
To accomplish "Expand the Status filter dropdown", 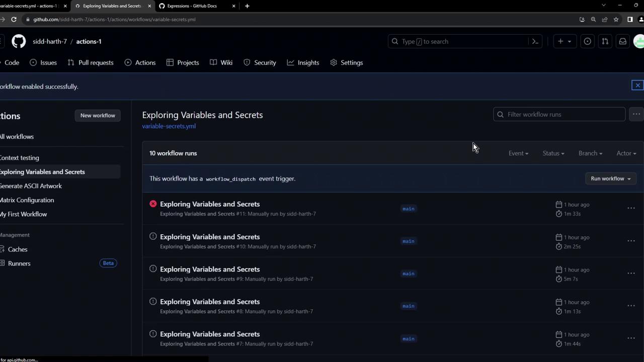I will (553, 153).
